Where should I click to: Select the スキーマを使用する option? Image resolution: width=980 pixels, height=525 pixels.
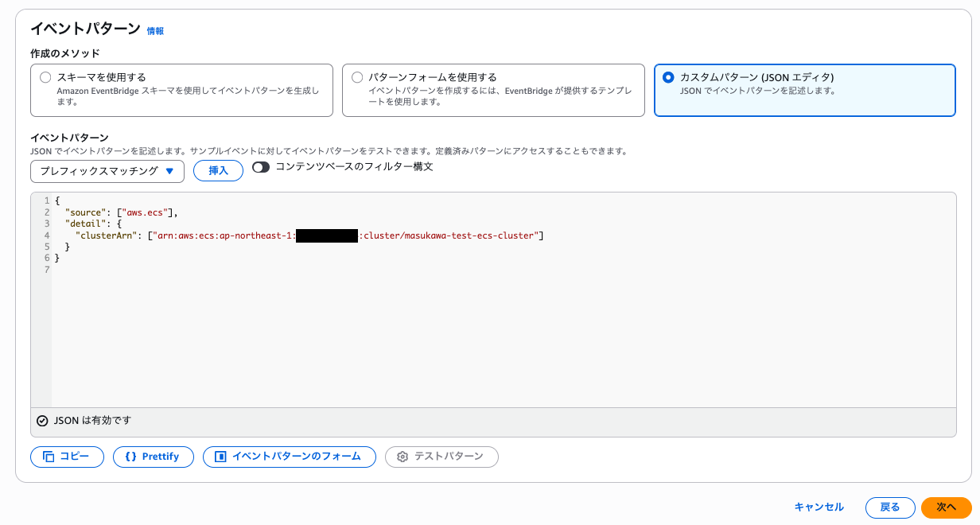tap(45, 77)
